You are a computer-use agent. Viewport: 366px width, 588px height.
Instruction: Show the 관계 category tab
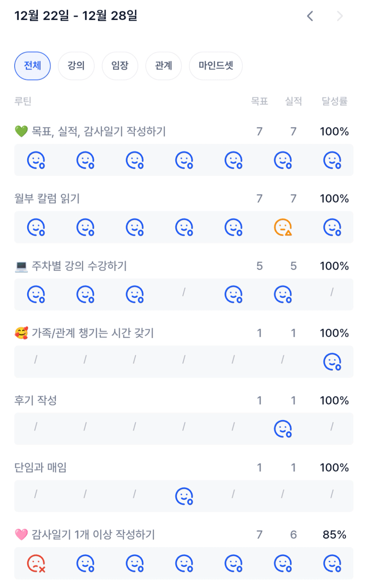tap(163, 66)
